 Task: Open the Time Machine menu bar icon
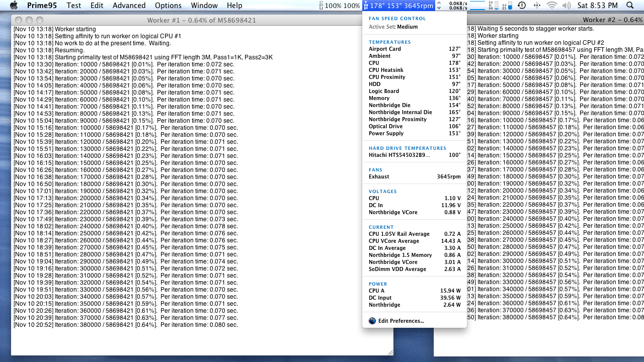coord(522,6)
